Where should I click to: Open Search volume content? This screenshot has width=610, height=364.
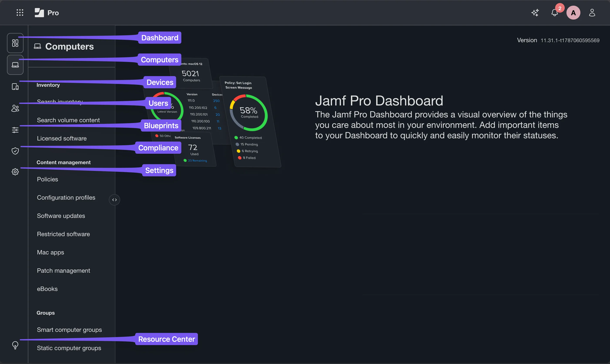click(x=68, y=120)
